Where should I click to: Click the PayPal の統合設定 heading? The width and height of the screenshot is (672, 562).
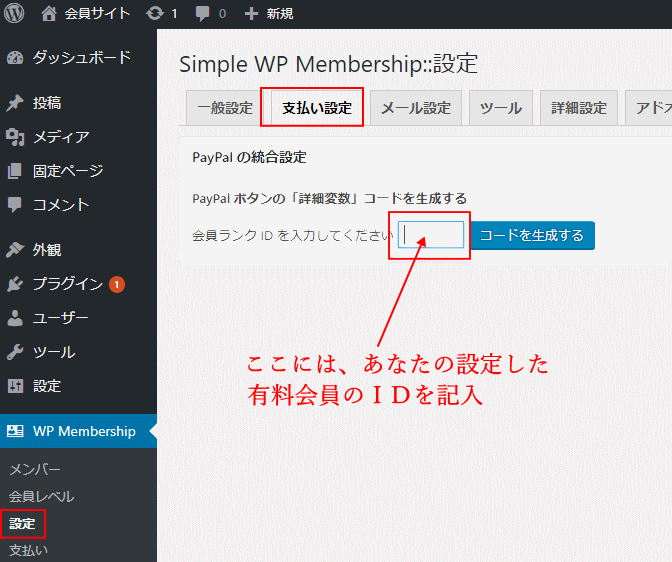[x=249, y=157]
